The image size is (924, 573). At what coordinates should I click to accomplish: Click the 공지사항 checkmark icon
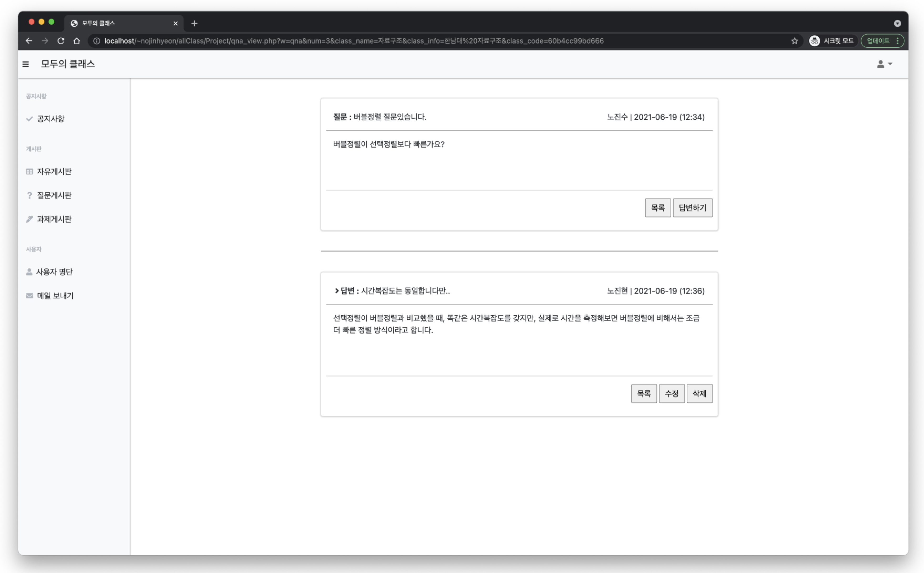[29, 119]
